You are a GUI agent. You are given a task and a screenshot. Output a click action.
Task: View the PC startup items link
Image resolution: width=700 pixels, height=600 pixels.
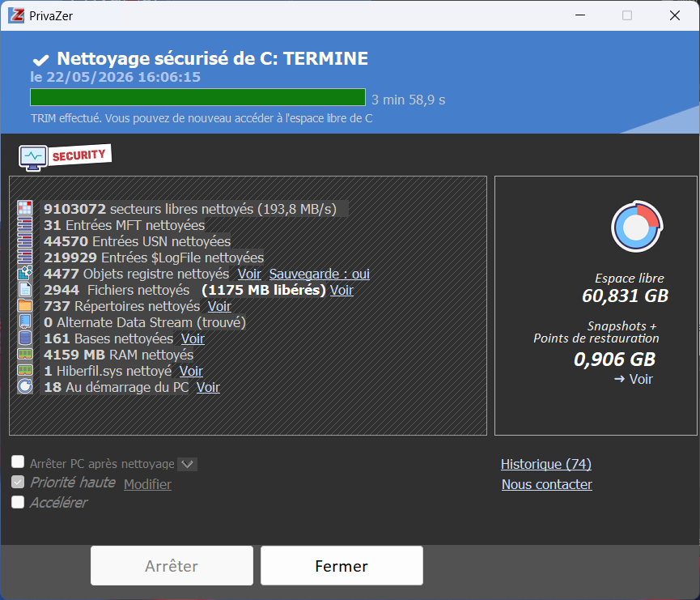(x=208, y=387)
